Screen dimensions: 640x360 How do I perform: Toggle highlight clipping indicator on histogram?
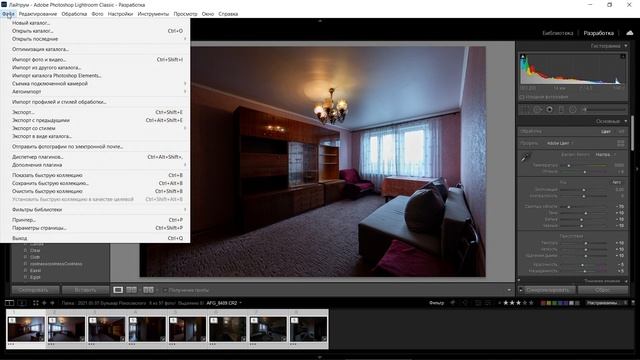pos(622,56)
